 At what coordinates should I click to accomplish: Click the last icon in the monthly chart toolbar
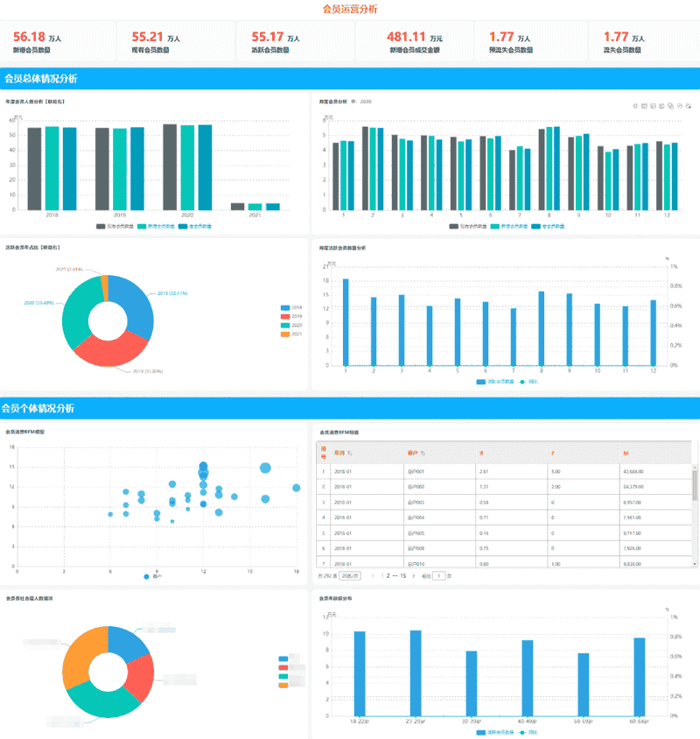[689, 106]
